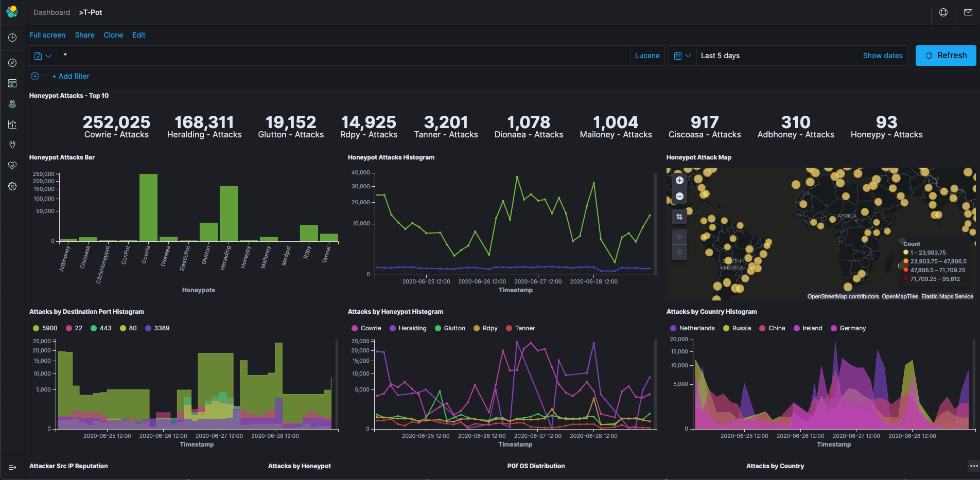This screenshot has height=480, width=980.
Task: Open the date quick menu calendar dropdown
Action: tap(682, 56)
